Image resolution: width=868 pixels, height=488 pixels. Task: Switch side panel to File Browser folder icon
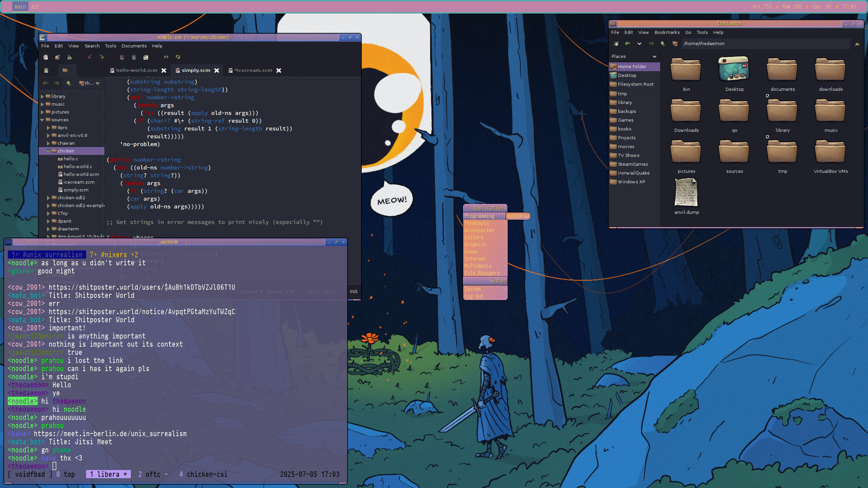click(x=65, y=70)
